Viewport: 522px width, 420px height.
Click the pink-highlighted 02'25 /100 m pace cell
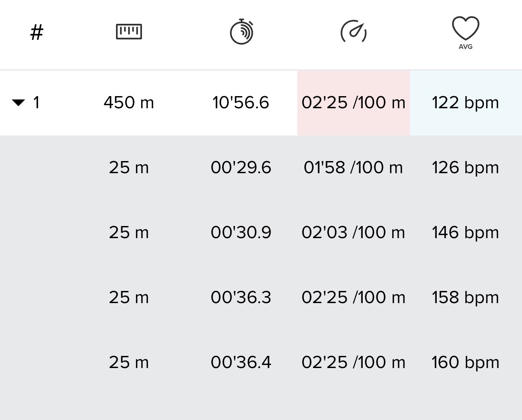[x=353, y=103]
